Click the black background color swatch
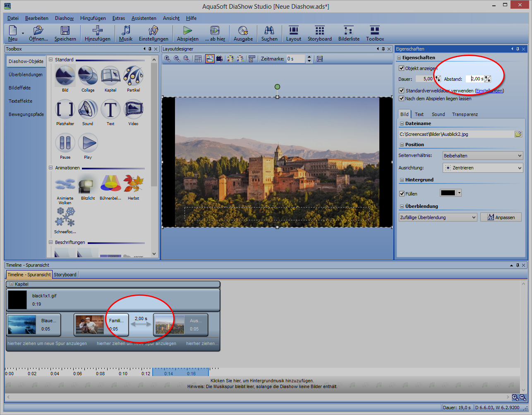 [448, 193]
